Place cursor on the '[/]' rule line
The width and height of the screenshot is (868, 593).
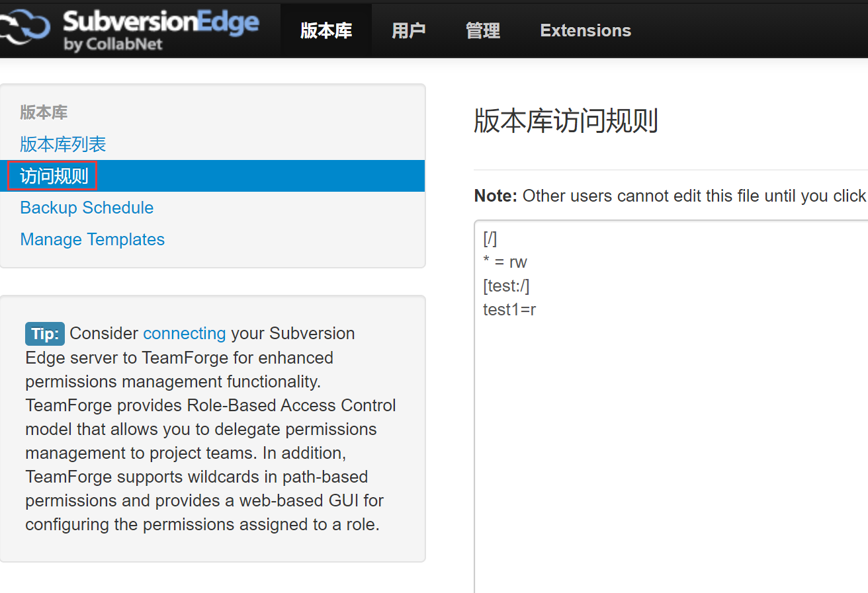(x=490, y=238)
